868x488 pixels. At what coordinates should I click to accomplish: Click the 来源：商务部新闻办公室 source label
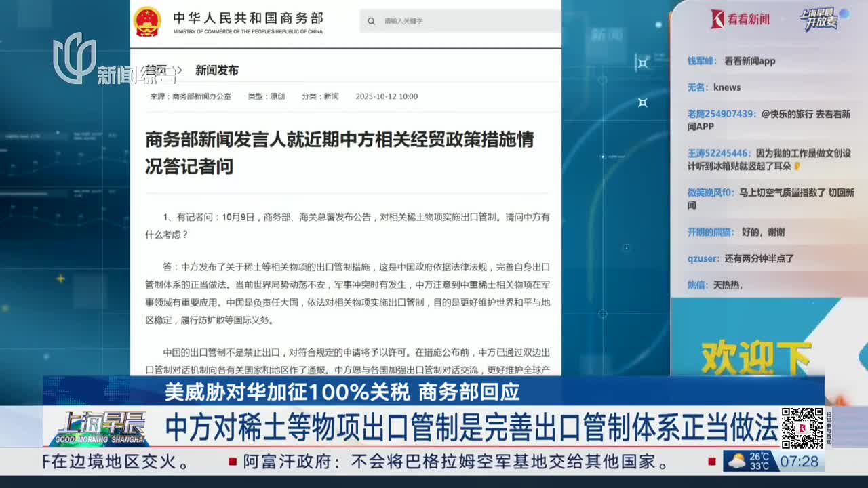pyautogui.click(x=191, y=96)
